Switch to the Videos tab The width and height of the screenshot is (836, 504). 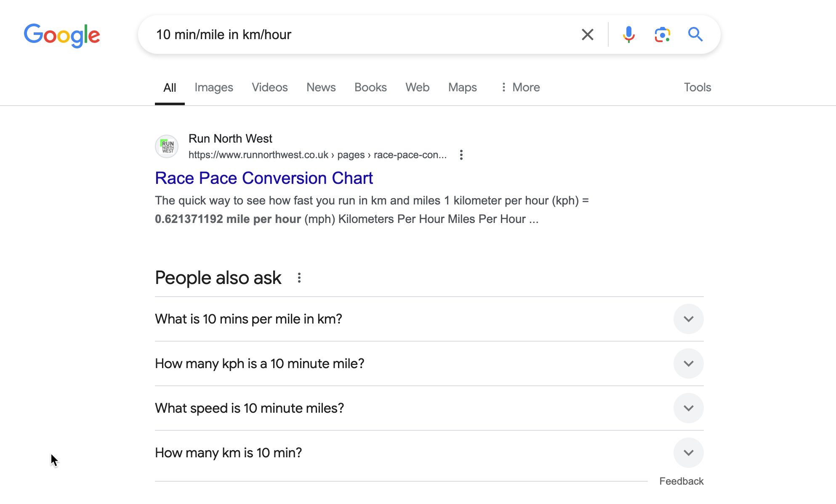pyautogui.click(x=270, y=88)
